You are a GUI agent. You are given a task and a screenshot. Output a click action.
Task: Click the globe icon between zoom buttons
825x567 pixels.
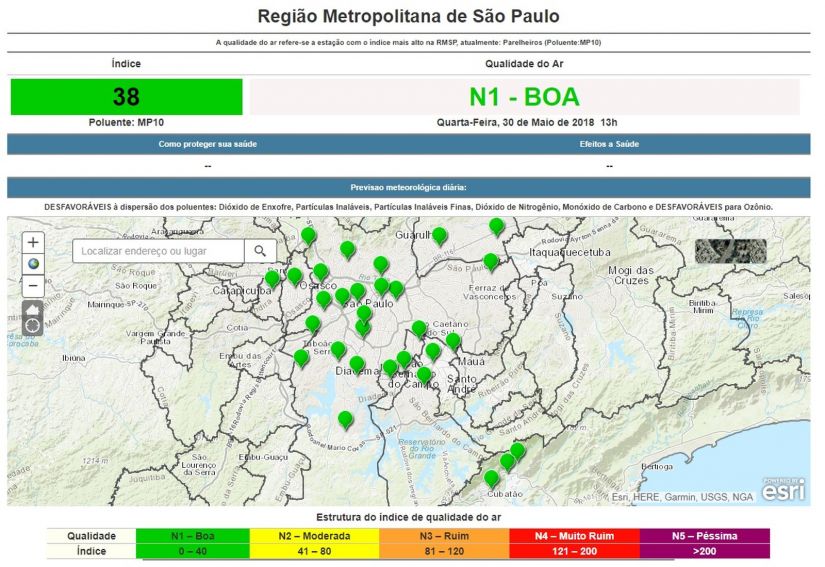(33, 264)
